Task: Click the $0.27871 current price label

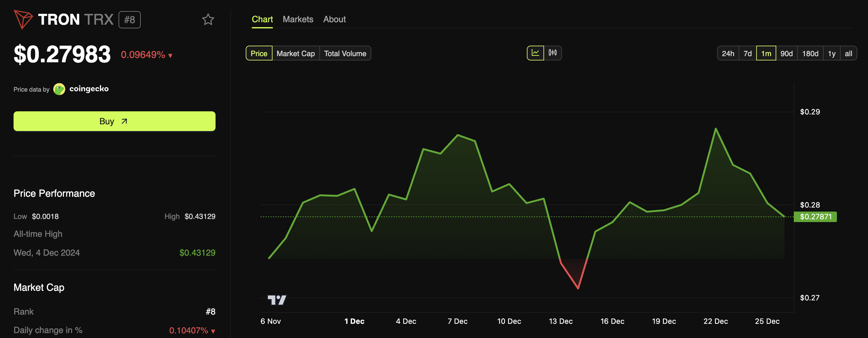Action: tap(815, 216)
